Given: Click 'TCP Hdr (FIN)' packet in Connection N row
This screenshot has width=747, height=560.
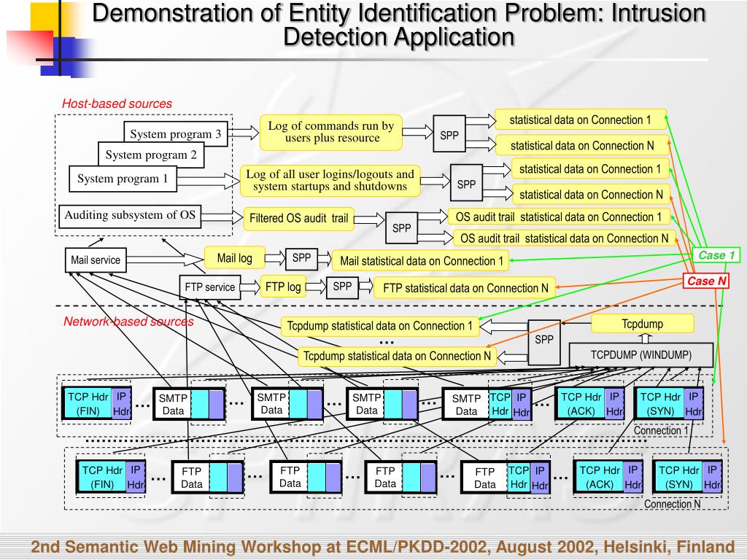Looking at the screenshot, I should 111,477.
